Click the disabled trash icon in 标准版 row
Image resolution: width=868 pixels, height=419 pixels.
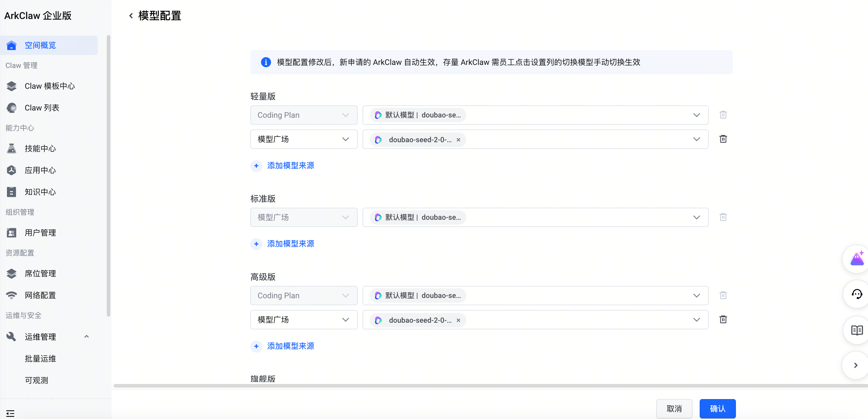point(723,217)
